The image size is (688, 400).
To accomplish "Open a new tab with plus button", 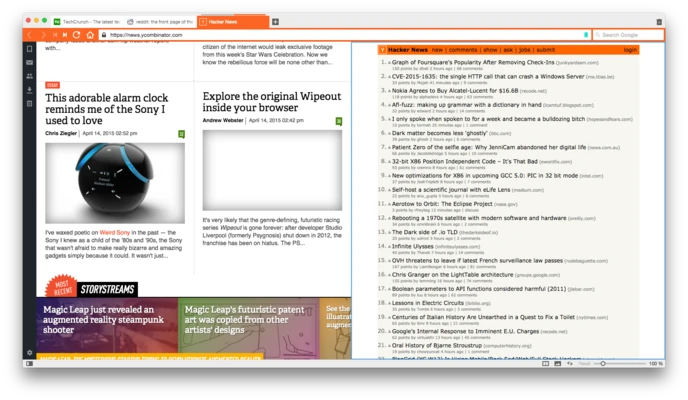I will (x=275, y=21).
